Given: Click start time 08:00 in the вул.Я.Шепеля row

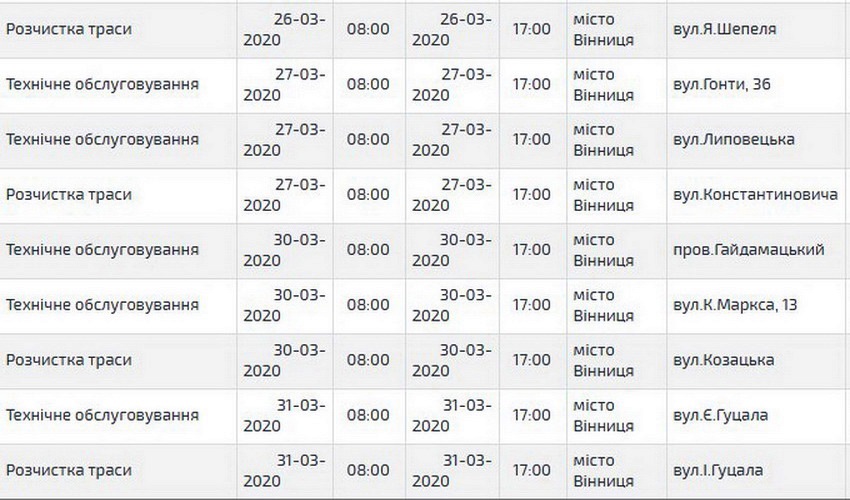Looking at the screenshot, I should (x=368, y=29).
